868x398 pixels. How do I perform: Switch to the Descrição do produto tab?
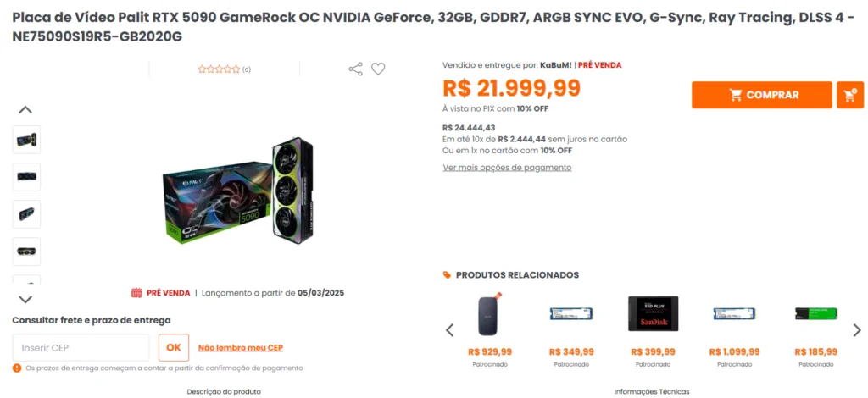[x=224, y=391]
